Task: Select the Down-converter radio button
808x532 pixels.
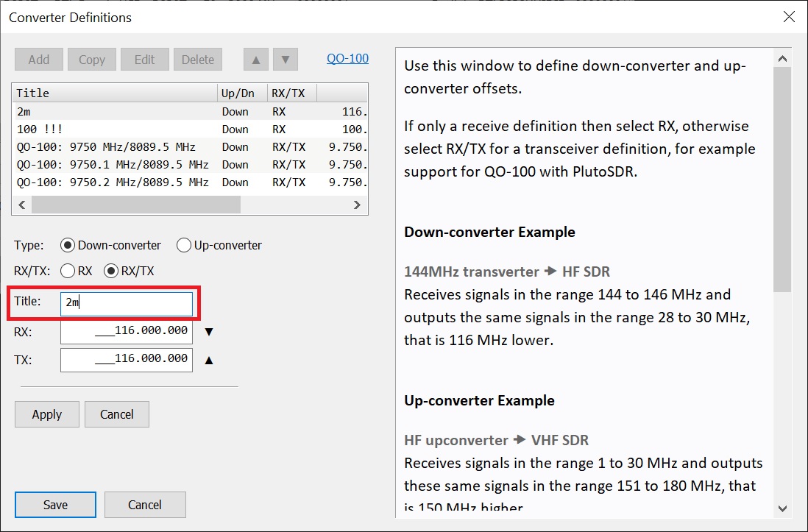Action: 68,245
